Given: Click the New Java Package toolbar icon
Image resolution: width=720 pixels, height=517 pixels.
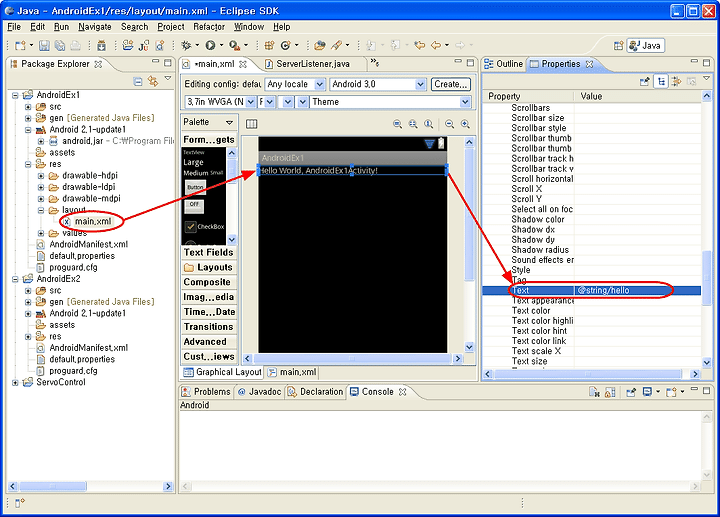Looking at the screenshot, I should [269, 45].
